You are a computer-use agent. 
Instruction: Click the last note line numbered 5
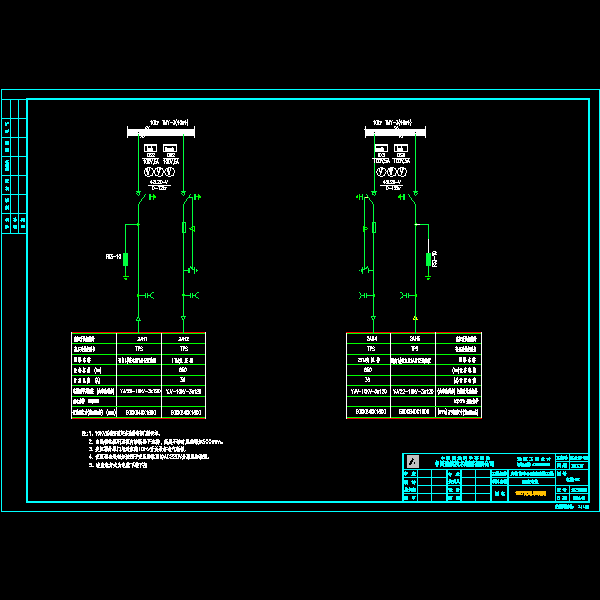118,465
